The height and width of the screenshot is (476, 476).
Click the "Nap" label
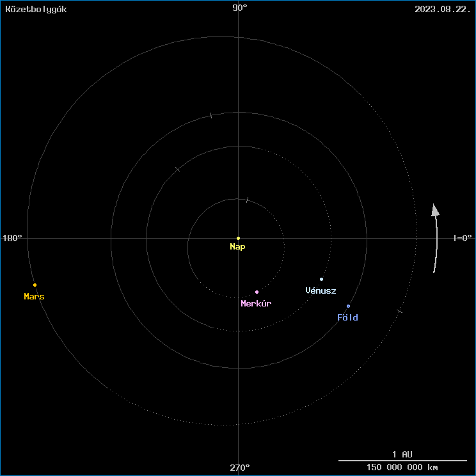coord(237,247)
